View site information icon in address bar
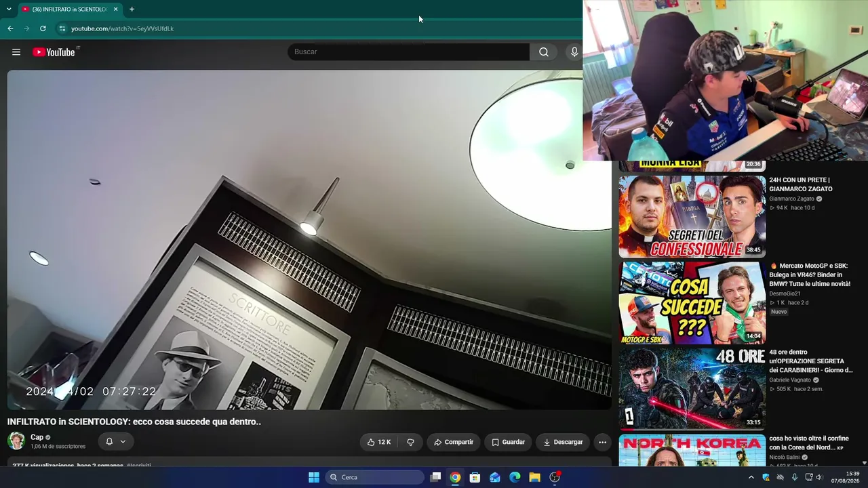Viewport: 868px width, 488px height. click(x=62, y=28)
